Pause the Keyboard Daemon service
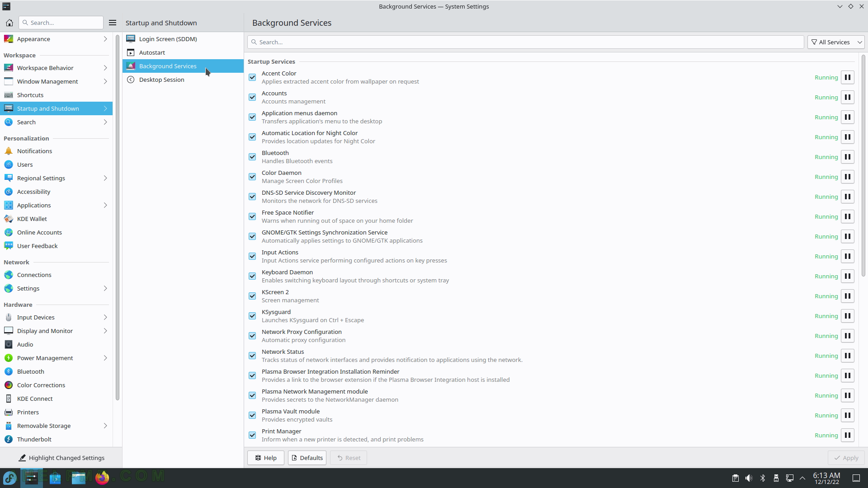This screenshot has width=868, height=488. coord(848,276)
